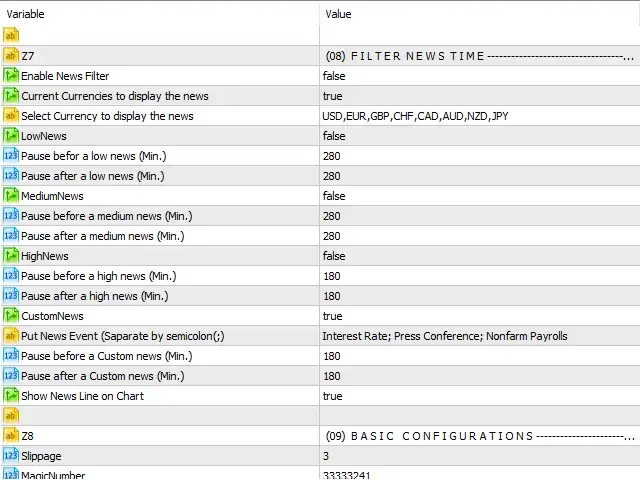Toggle Show News Line on Chart value
640x480 pixels.
click(x=480, y=396)
